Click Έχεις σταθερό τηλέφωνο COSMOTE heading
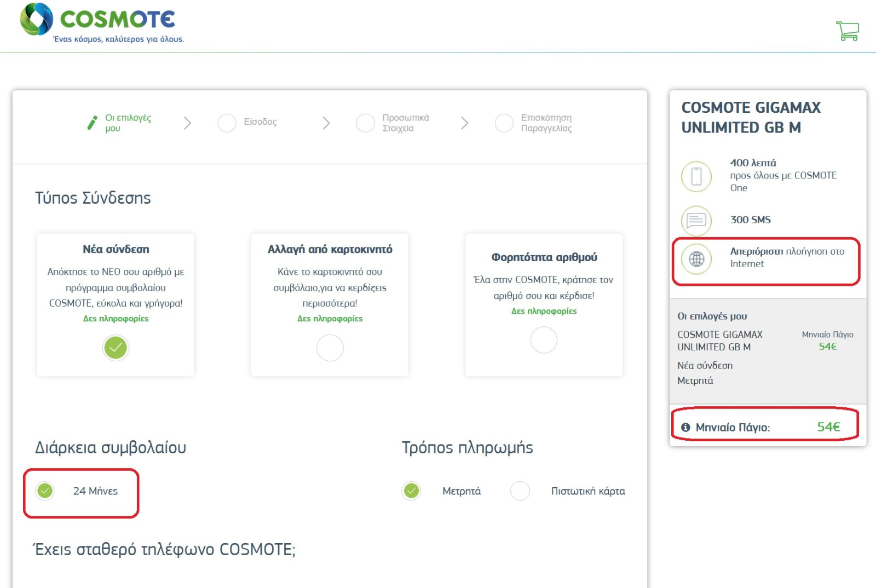The image size is (876, 588). (165, 549)
